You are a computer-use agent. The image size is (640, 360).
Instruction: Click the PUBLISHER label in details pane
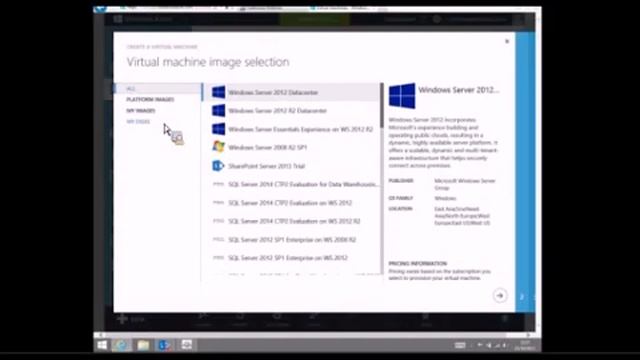click(401, 180)
